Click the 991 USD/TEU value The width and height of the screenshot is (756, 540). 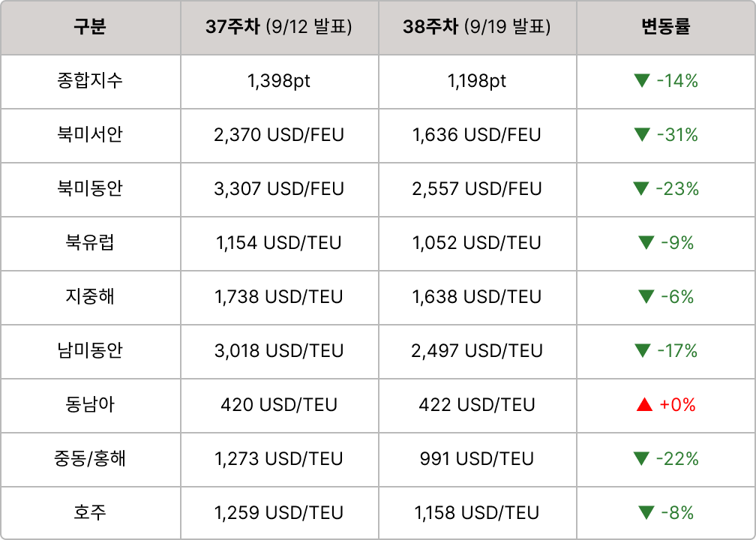[477, 459]
